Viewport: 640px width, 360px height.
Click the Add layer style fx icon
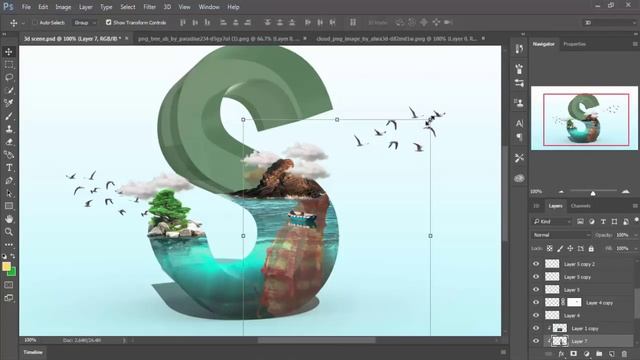(x=562, y=354)
